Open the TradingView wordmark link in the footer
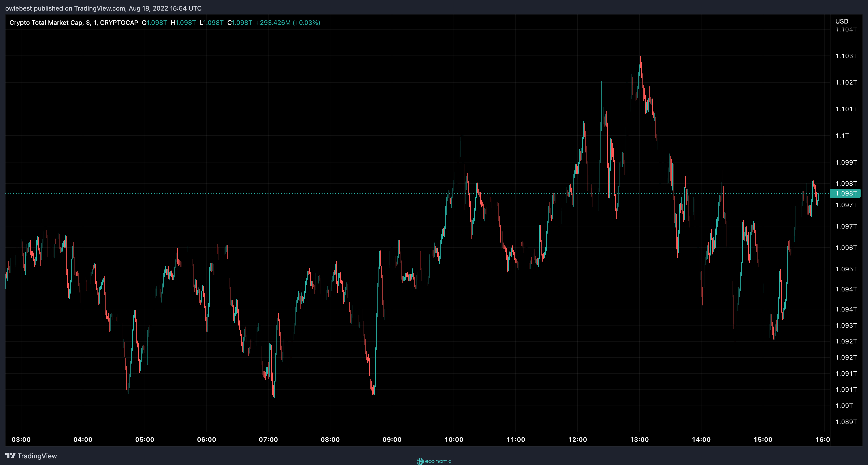868x465 pixels. coord(37,456)
